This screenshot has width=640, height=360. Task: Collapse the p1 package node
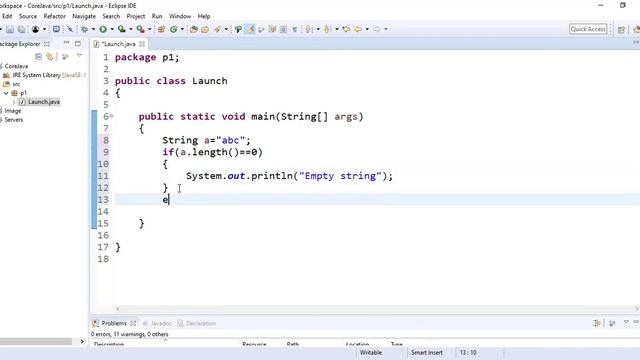point(6,93)
